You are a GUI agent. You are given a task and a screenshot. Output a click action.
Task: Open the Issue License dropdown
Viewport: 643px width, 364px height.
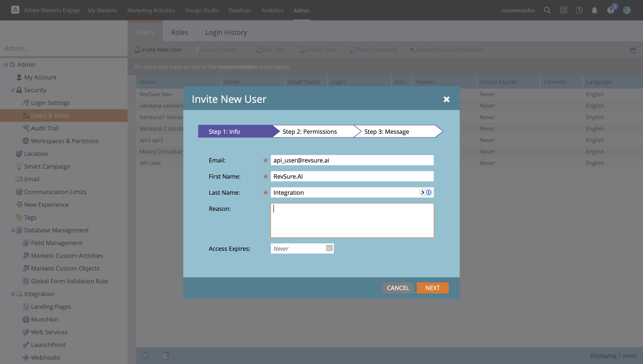point(219,50)
